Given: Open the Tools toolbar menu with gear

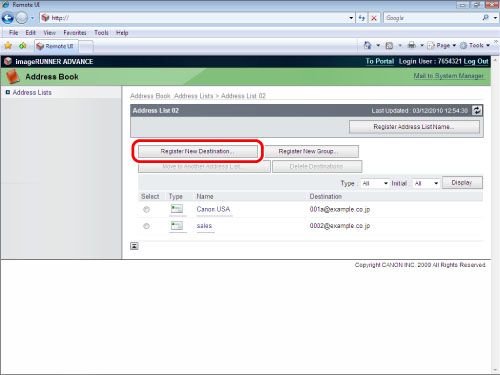Looking at the screenshot, I should [475, 45].
